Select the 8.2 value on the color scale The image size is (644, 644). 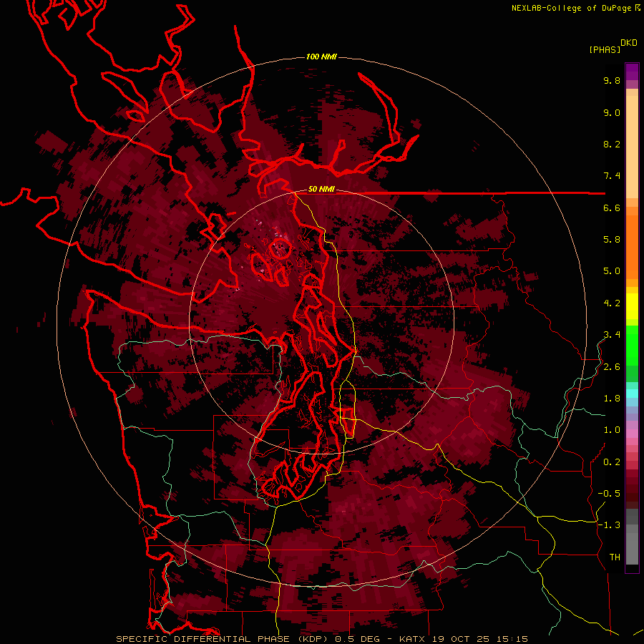point(612,144)
